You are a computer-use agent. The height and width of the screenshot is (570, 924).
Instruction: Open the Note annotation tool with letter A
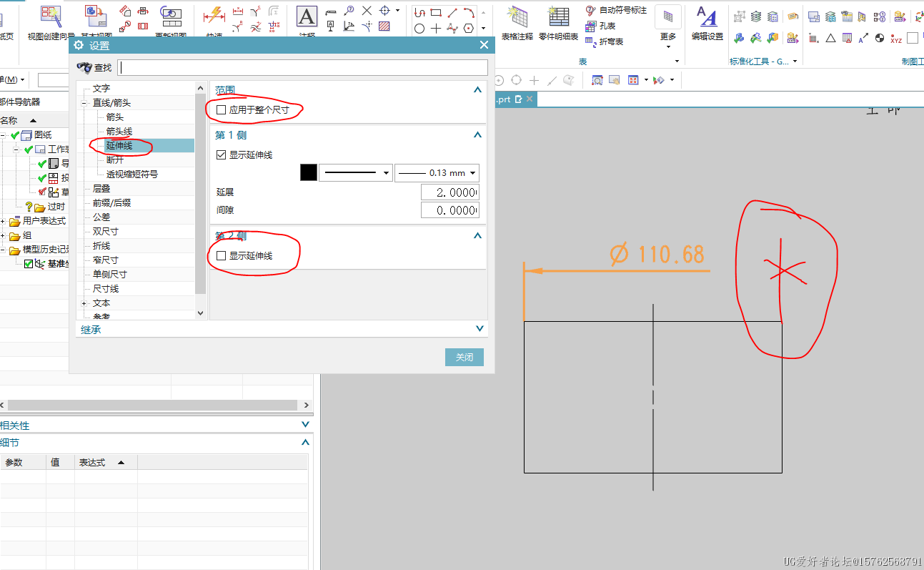coord(307,17)
